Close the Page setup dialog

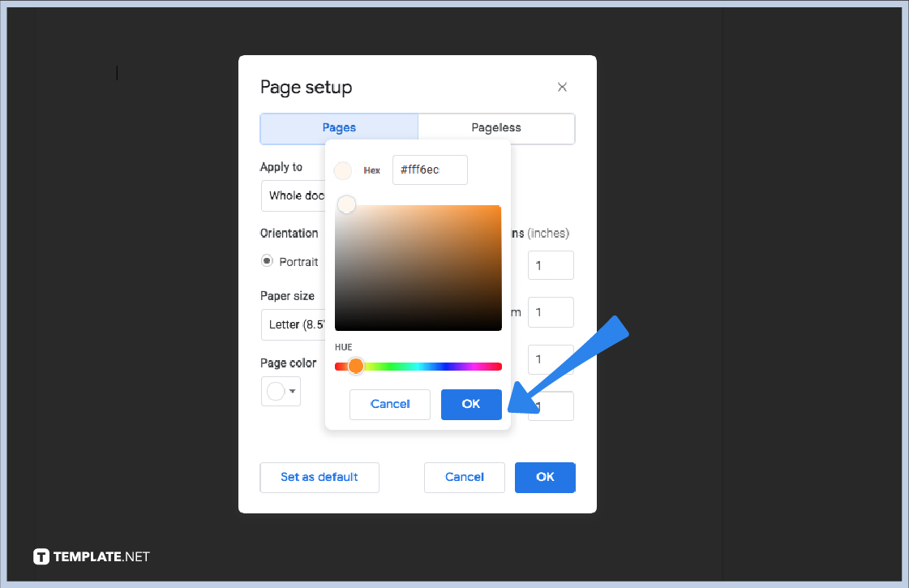point(562,87)
